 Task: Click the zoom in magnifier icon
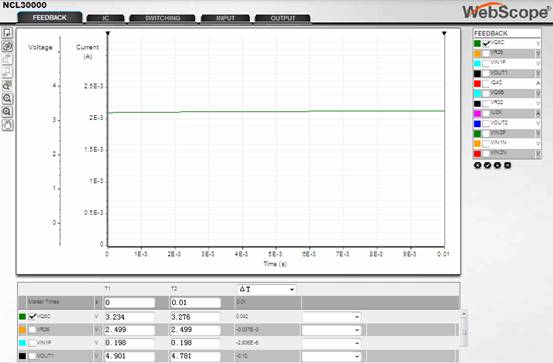tap(7, 111)
